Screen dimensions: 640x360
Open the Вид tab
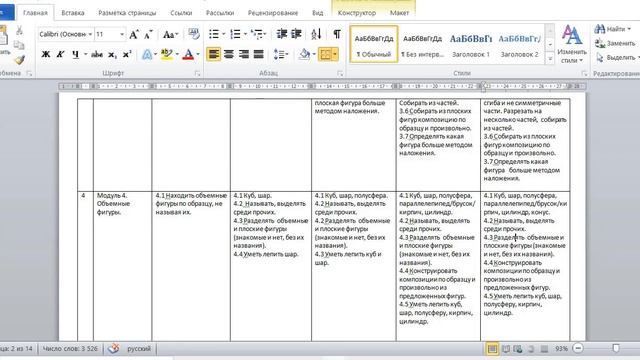(x=318, y=13)
